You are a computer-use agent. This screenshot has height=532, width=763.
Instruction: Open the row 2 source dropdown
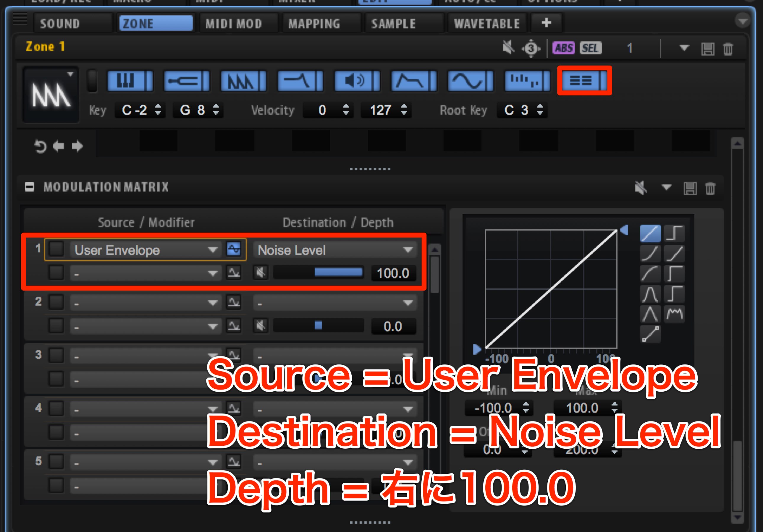tap(145, 303)
